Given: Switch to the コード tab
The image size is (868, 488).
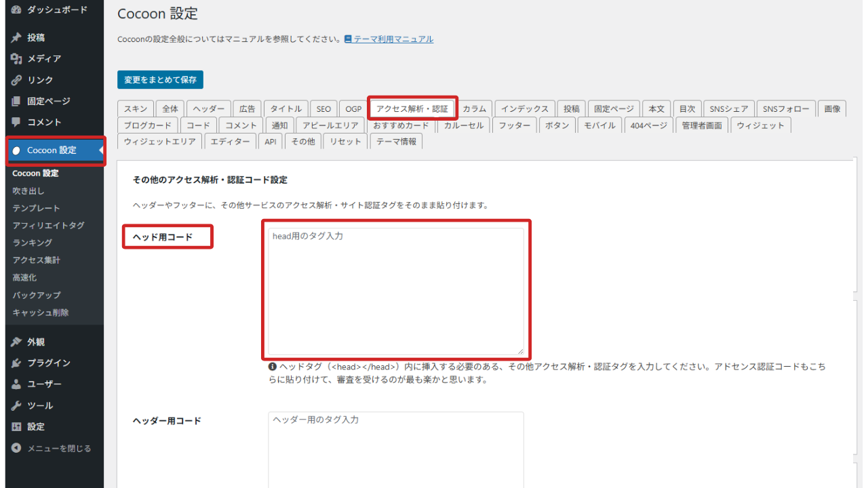Looking at the screenshot, I should click(199, 125).
